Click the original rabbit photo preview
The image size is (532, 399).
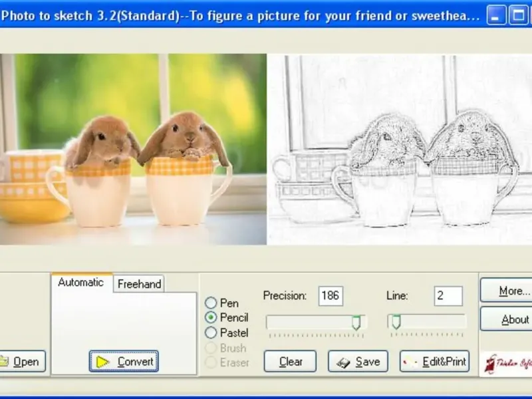(x=133, y=149)
